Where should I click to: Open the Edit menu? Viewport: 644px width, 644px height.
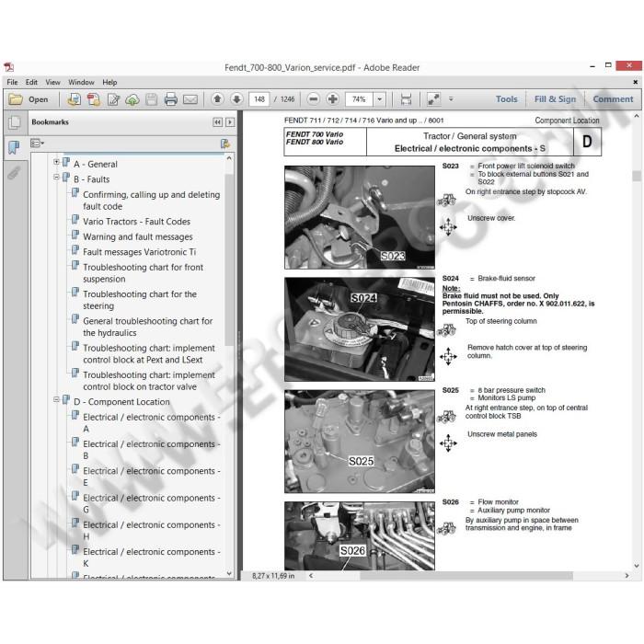click(31, 82)
